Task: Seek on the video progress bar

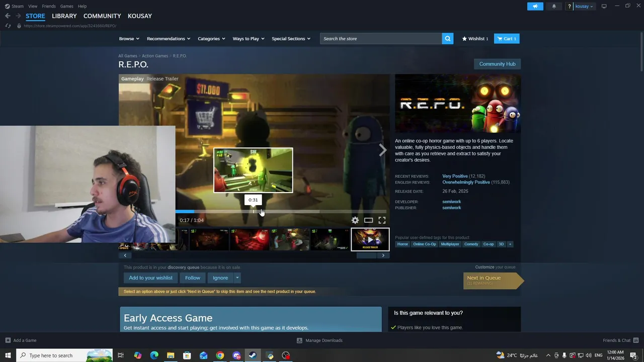Action: (281, 212)
